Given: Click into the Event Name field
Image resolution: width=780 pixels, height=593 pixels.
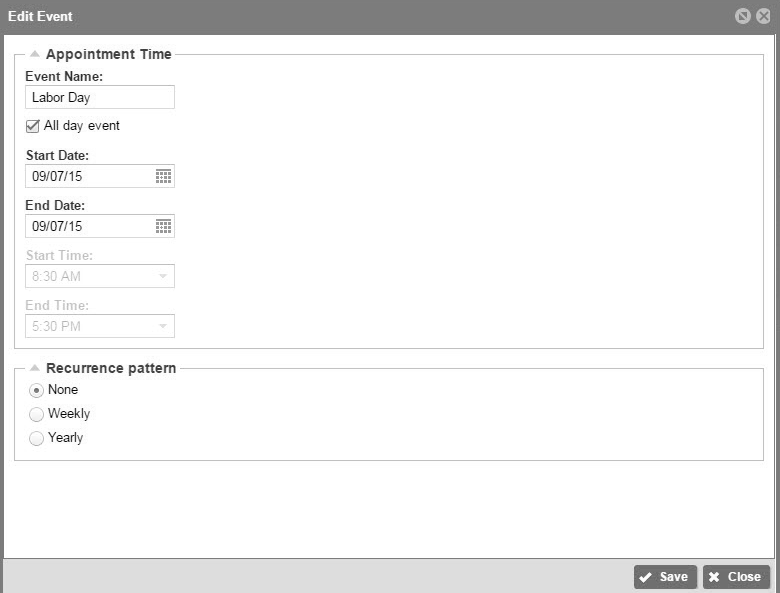Looking at the screenshot, I should tap(100, 97).
